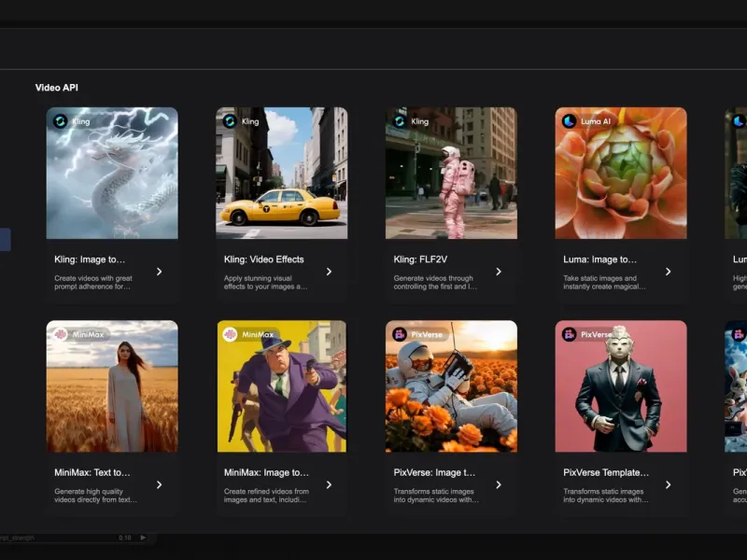This screenshot has height=560, width=747.
Task: Click the Luma AI logo on the flower card
Action: click(x=569, y=121)
